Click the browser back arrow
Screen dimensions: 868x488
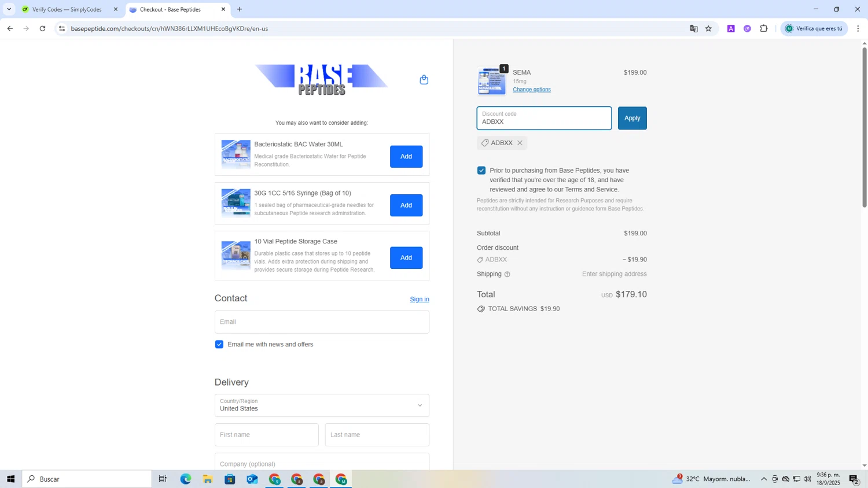pos(10,28)
